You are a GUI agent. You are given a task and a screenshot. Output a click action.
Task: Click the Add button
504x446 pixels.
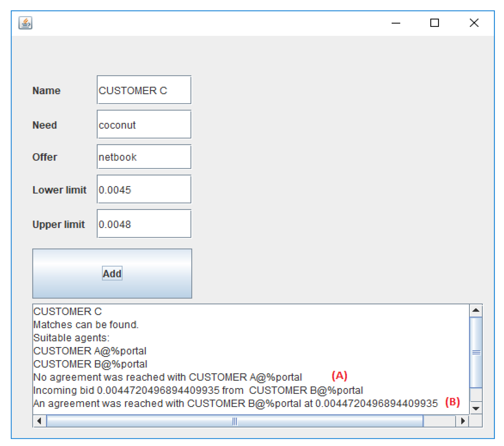112,273
